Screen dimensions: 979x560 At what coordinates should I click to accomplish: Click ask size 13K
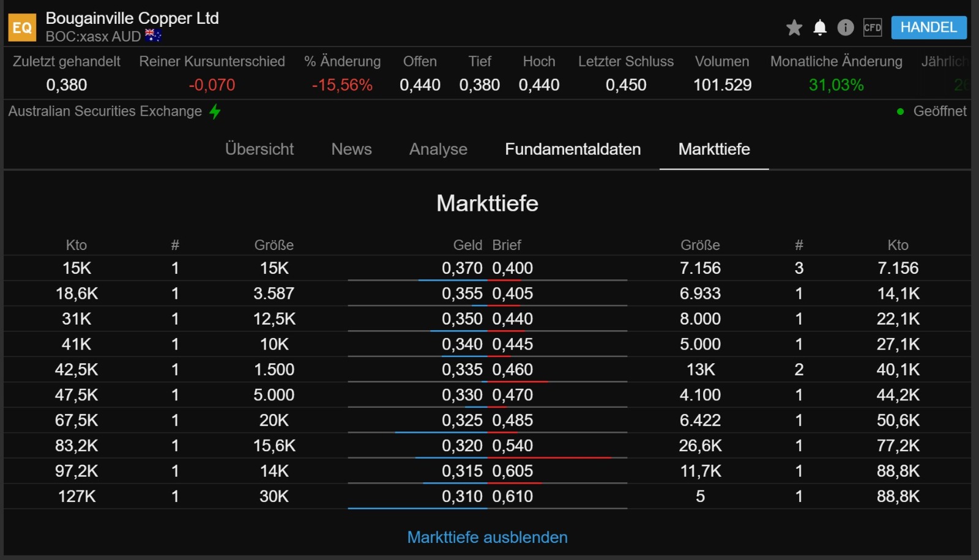click(701, 370)
